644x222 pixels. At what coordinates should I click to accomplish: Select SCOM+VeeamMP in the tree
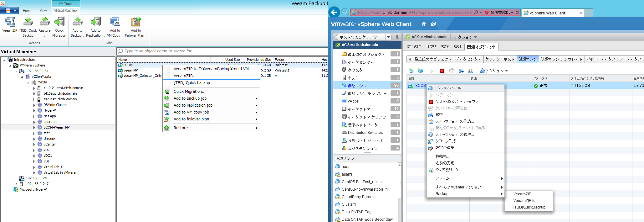pyautogui.click(x=56, y=128)
